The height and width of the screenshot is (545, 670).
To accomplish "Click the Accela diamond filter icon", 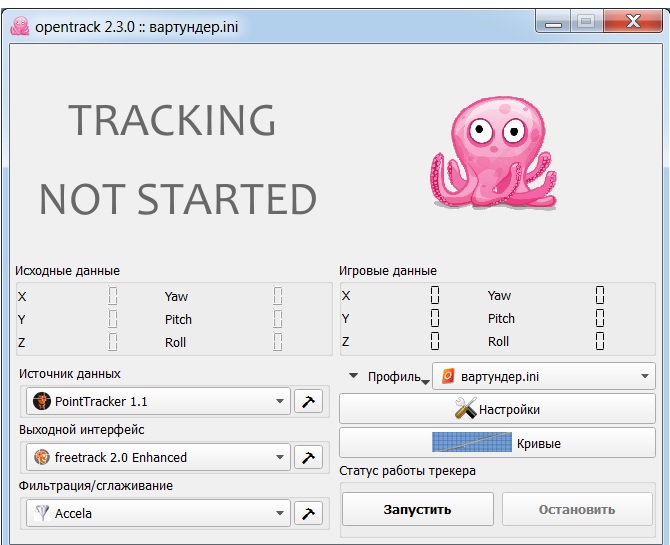I will pos(41,513).
